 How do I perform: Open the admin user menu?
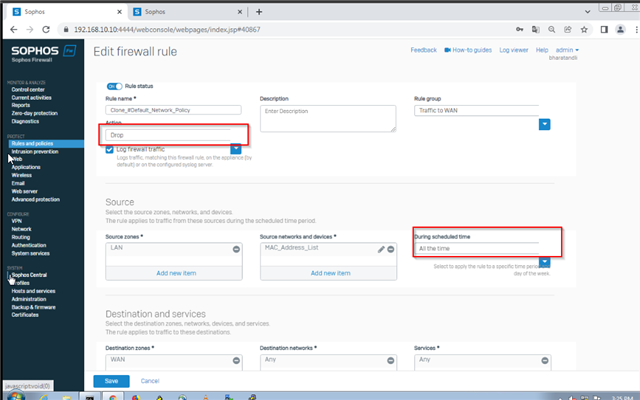pos(567,50)
